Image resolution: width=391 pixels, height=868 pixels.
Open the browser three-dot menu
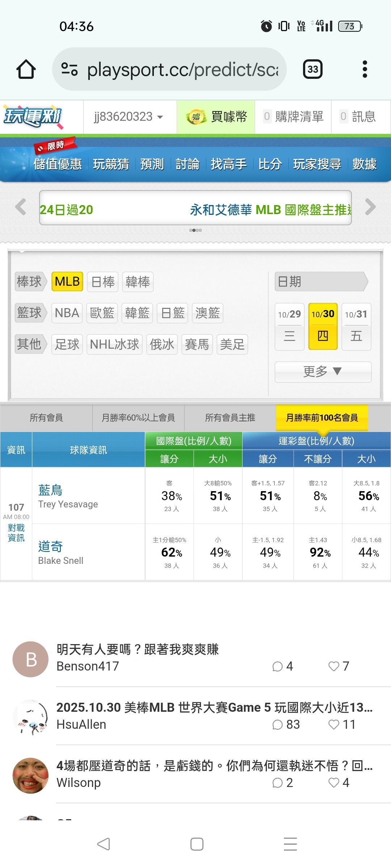(365, 69)
